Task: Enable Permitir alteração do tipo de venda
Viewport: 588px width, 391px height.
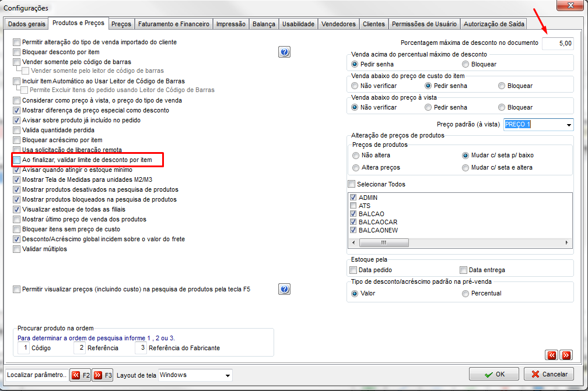Action: 16,42
